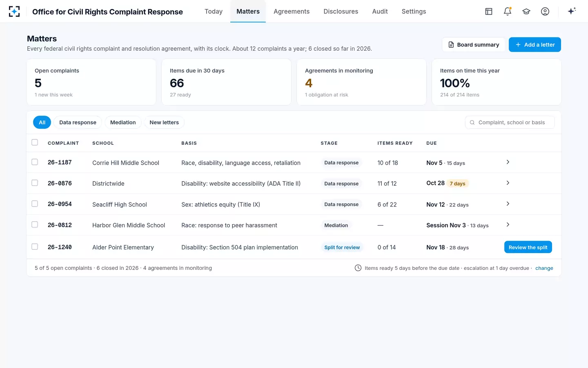Screen dimensions: 588x368
Task: Open the user account icon
Action: click(x=545, y=11)
